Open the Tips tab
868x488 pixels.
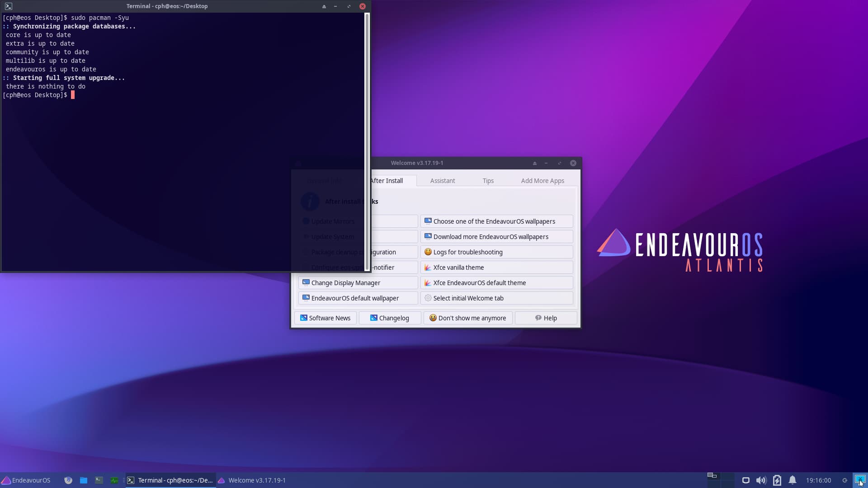coord(488,181)
